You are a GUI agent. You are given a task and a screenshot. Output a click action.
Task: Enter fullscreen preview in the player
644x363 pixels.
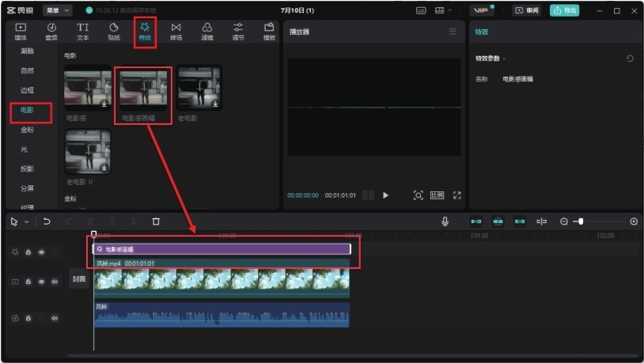click(456, 195)
